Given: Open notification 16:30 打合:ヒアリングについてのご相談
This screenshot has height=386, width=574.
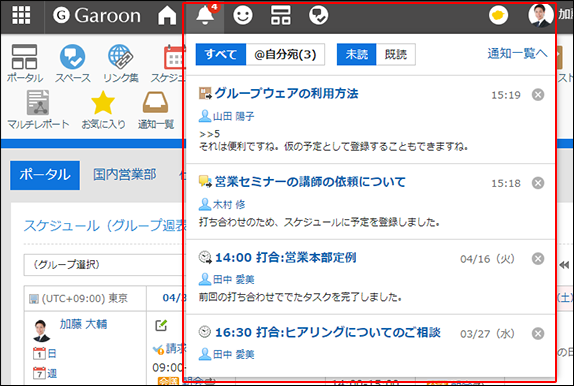Looking at the screenshot, I should coord(328,332).
